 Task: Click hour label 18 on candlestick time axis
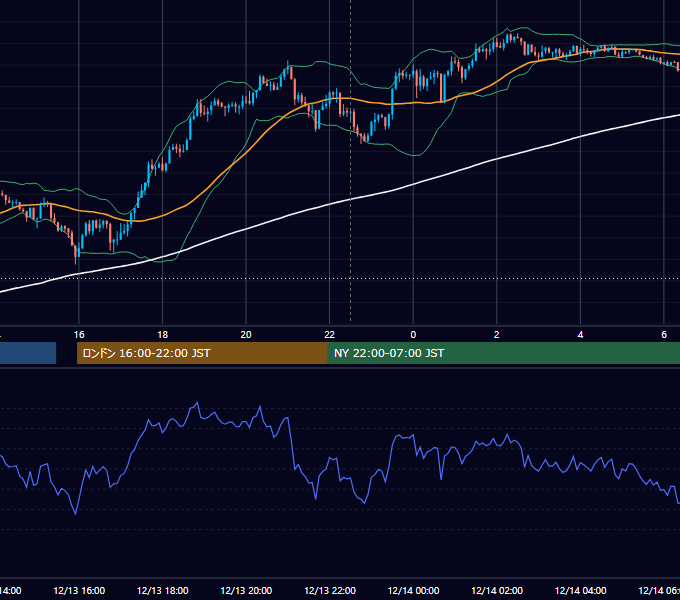pos(163,335)
